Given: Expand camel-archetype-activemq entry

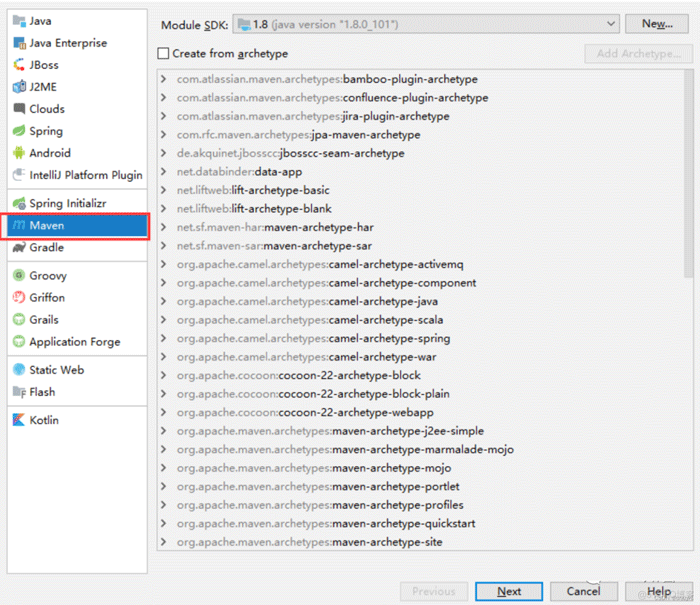Looking at the screenshot, I should pos(163,264).
